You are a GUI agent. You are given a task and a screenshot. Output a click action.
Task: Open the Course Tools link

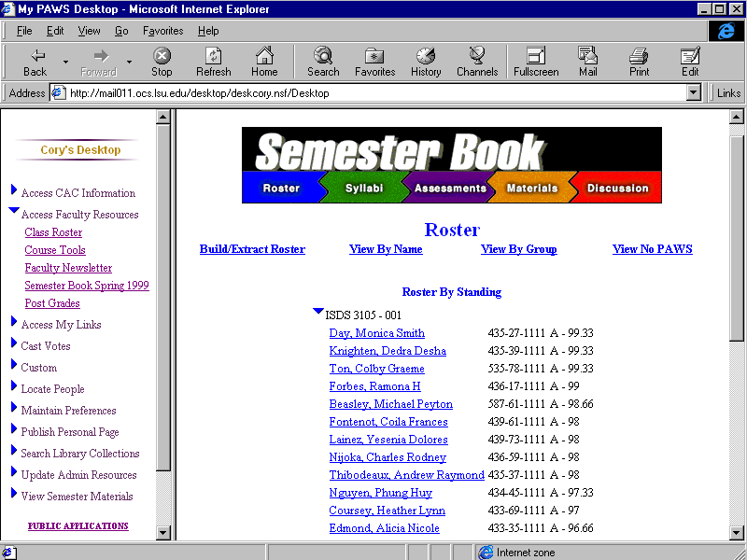[x=55, y=250]
